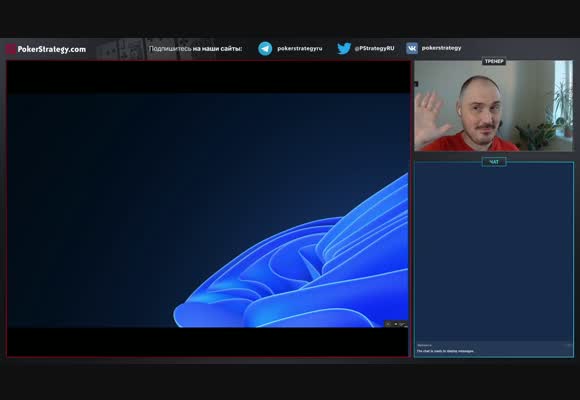580x400 pixels.
Task: Click the small icon at chat message right edge
Action: point(569,345)
